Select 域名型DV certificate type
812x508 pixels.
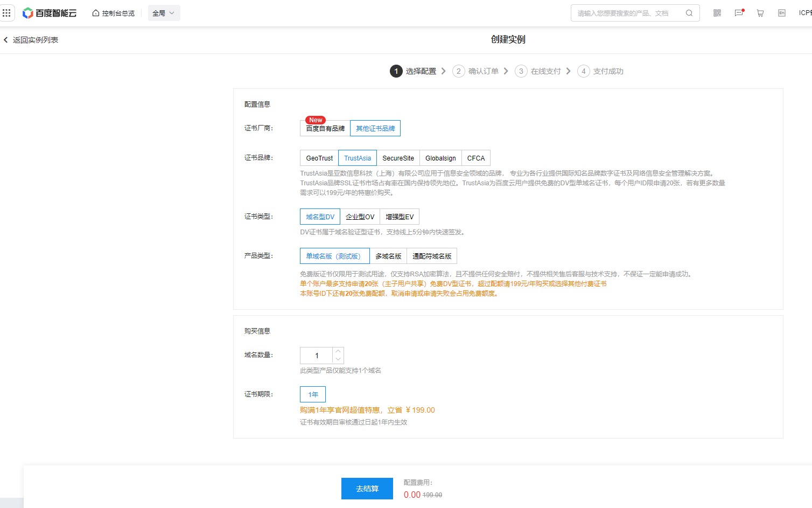[x=320, y=217]
